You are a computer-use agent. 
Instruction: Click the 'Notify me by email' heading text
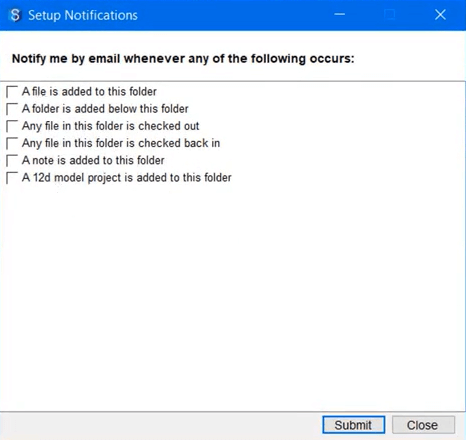coord(66,59)
